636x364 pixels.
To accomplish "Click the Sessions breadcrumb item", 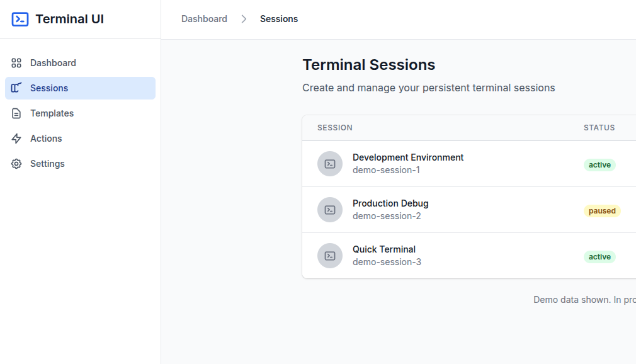I will [279, 19].
